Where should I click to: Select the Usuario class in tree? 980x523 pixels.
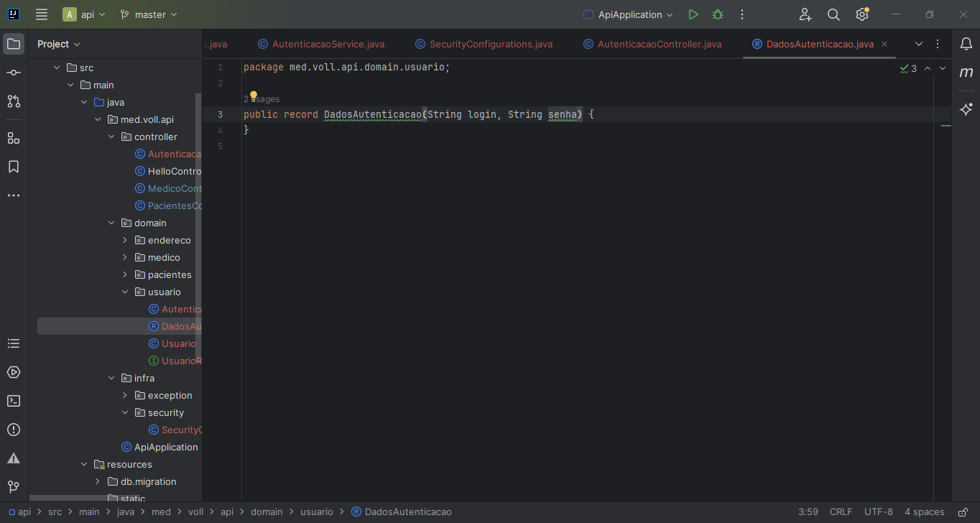[x=172, y=343]
